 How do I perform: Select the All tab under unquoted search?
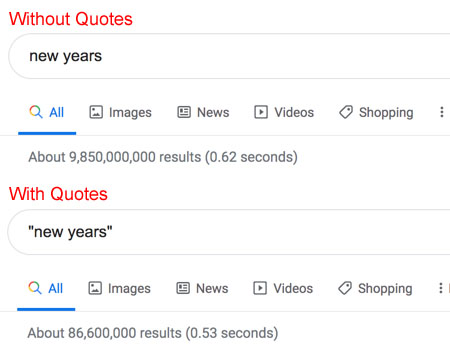coord(47,113)
